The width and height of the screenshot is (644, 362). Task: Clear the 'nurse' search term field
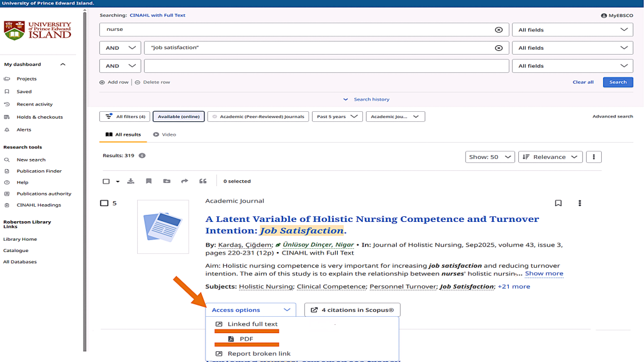pos(499,30)
